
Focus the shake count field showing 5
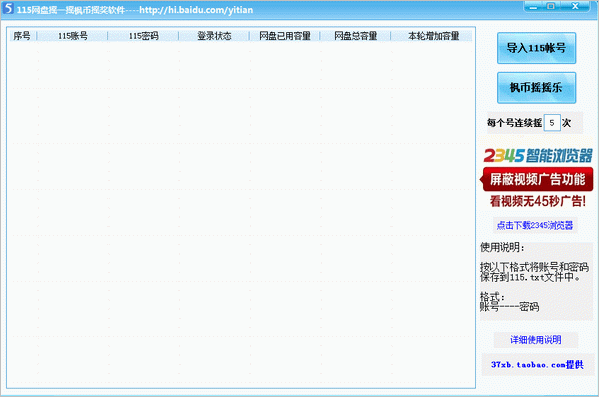552,123
